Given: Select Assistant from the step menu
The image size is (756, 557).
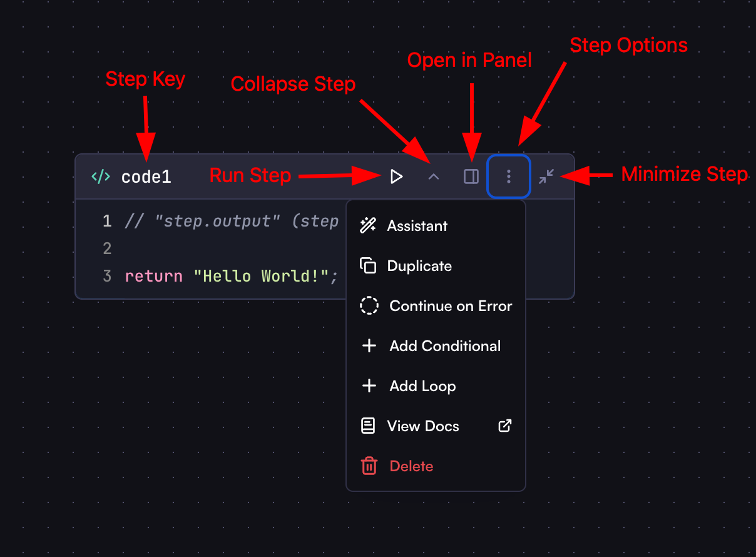Looking at the screenshot, I should click(418, 225).
